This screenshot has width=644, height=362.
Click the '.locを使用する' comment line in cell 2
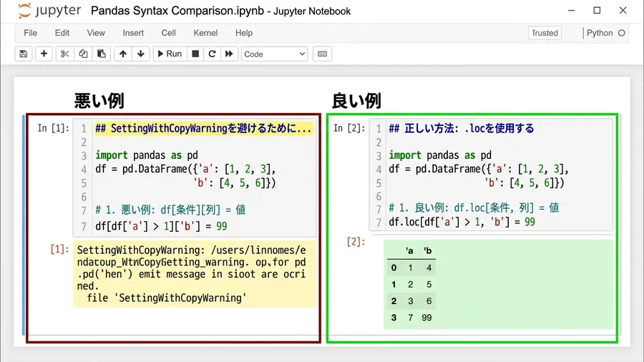462,129
